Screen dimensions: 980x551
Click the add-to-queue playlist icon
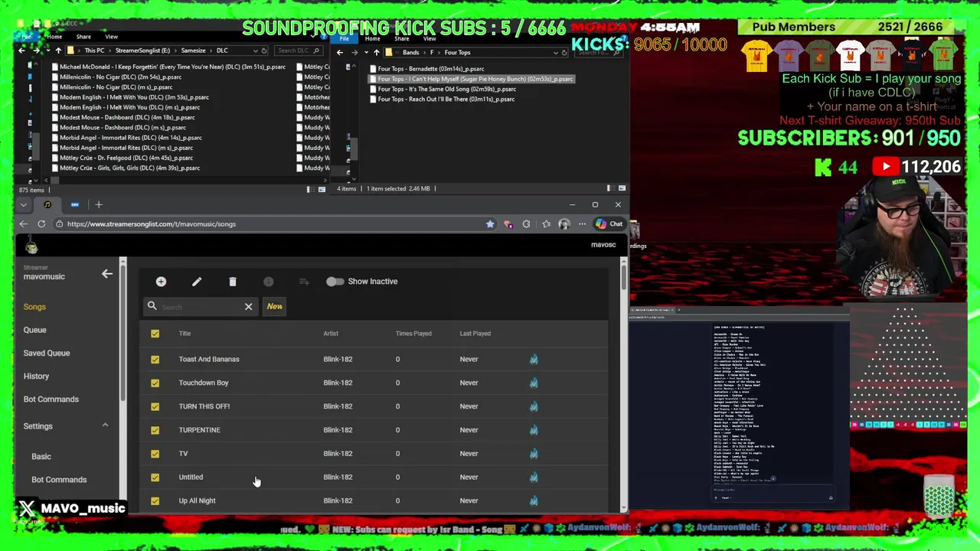pos(304,282)
